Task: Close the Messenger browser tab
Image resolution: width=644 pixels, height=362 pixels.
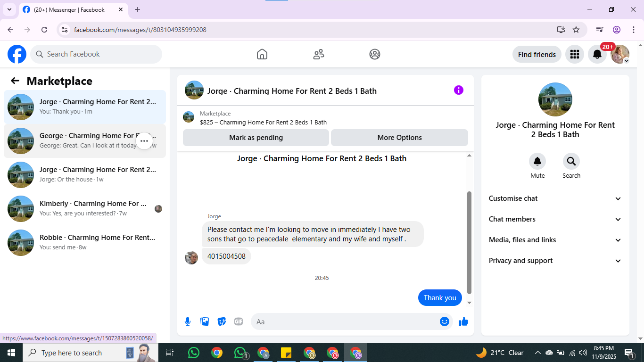Action: tap(121, 9)
